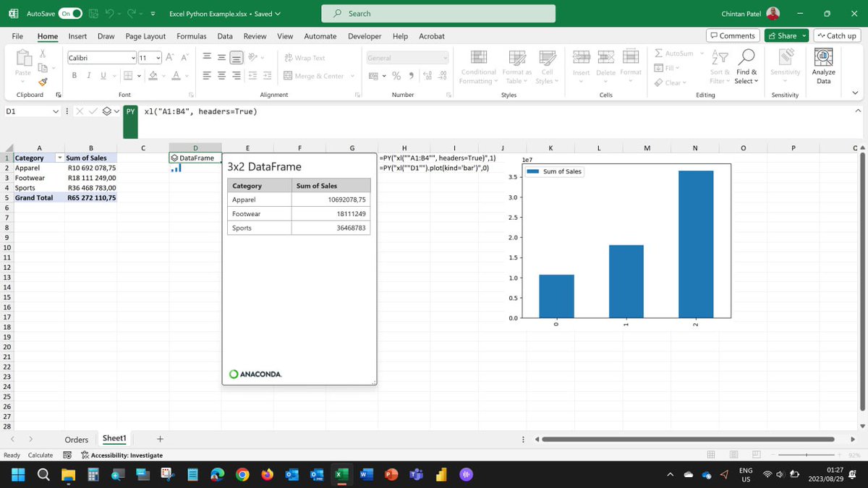Open the Developer ribbon tab
The image size is (868, 488).
click(365, 36)
